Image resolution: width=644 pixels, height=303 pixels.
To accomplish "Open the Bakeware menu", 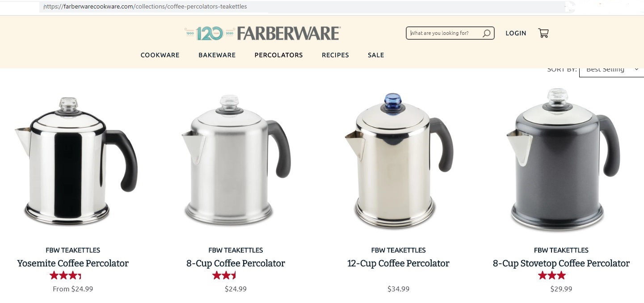I will point(217,55).
